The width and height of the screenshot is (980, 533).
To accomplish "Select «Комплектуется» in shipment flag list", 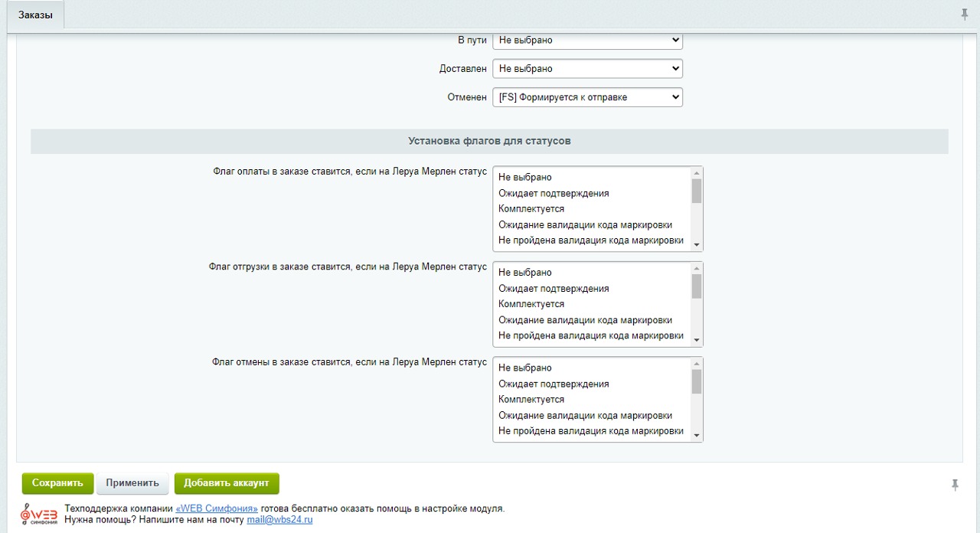I will click(531, 304).
